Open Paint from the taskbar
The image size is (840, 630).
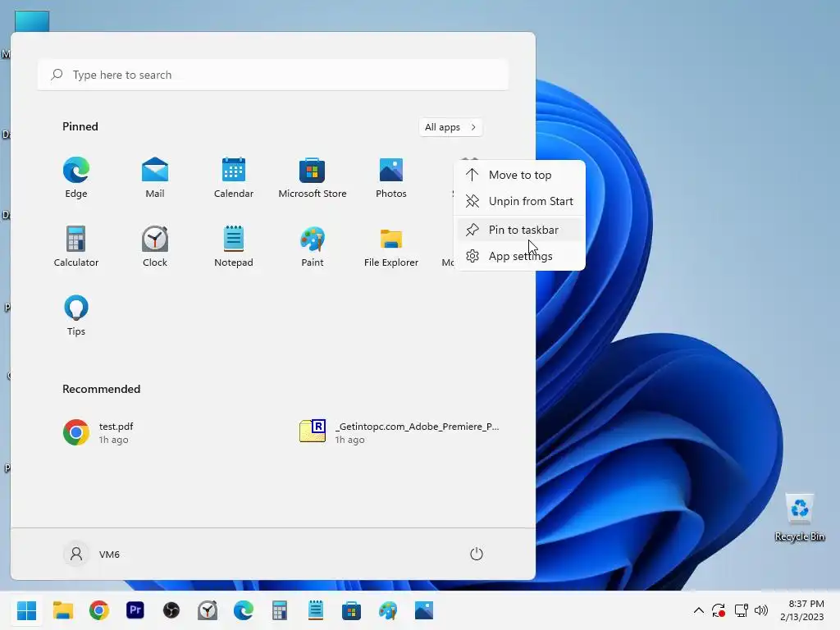click(388, 610)
